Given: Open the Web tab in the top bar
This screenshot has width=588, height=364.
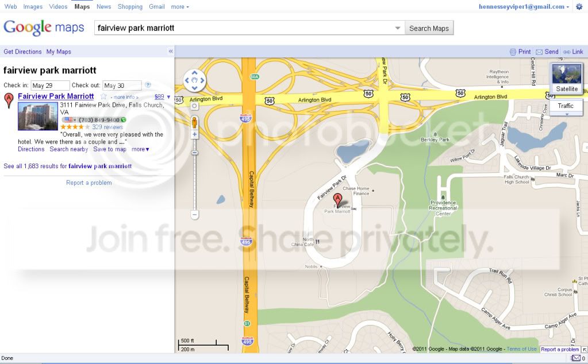Looking at the screenshot, I should click(10, 7).
